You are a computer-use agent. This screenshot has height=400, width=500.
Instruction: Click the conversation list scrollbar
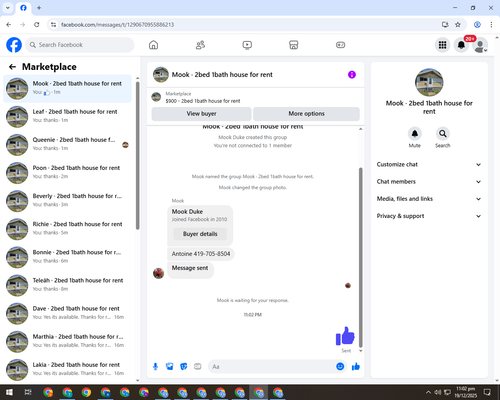(138, 155)
